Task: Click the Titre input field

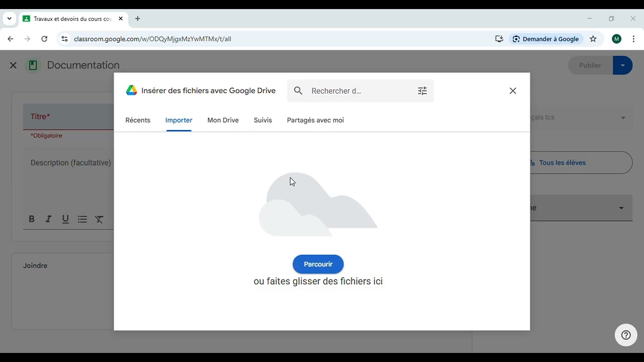Action: (x=68, y=117)
